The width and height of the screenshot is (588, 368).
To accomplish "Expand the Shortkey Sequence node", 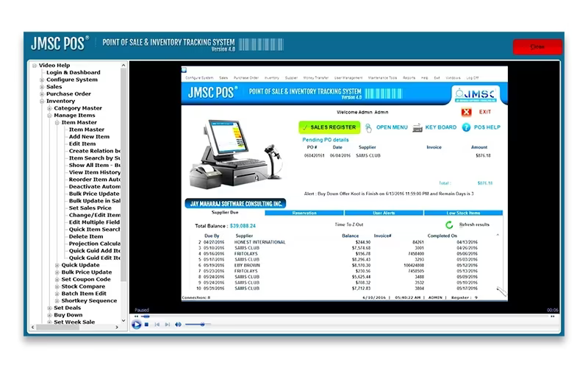I will pos(57,301).
